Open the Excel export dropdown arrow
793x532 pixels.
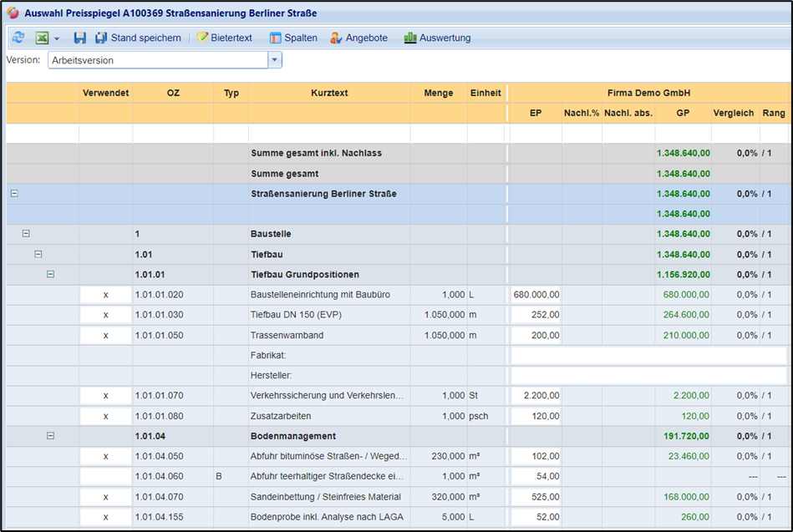coord(57,38)
